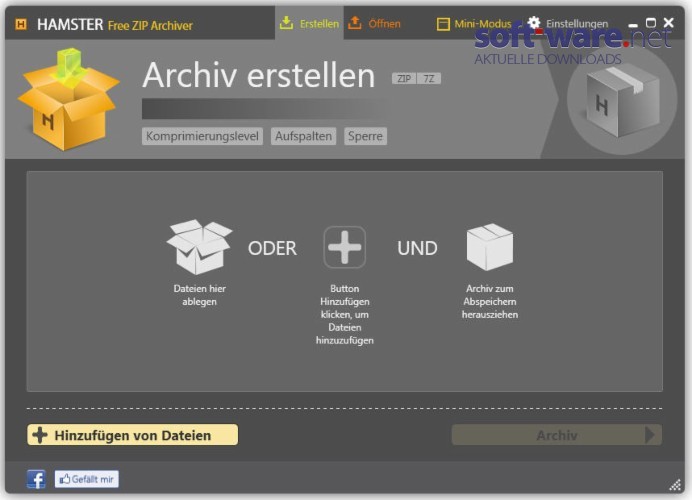The height and width of the screenshot is (500, 692).
Task: Click the Mini-Modus window icon
Action: coord(443,24)
